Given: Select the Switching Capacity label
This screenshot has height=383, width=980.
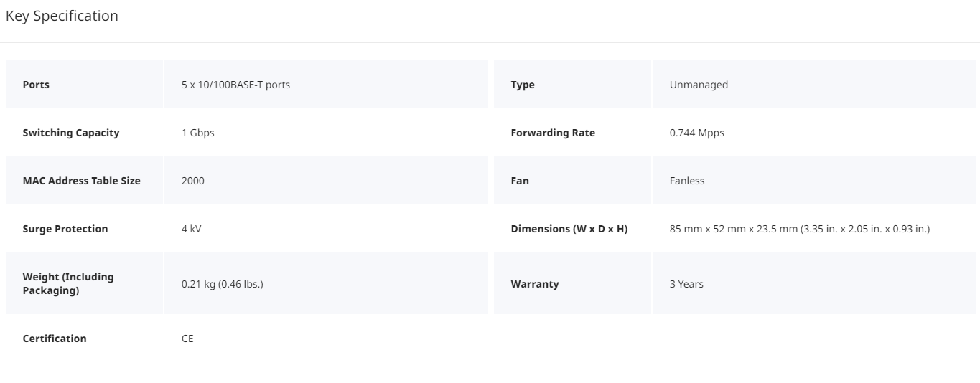Looking at the screenshot, I should coord(71,133).
